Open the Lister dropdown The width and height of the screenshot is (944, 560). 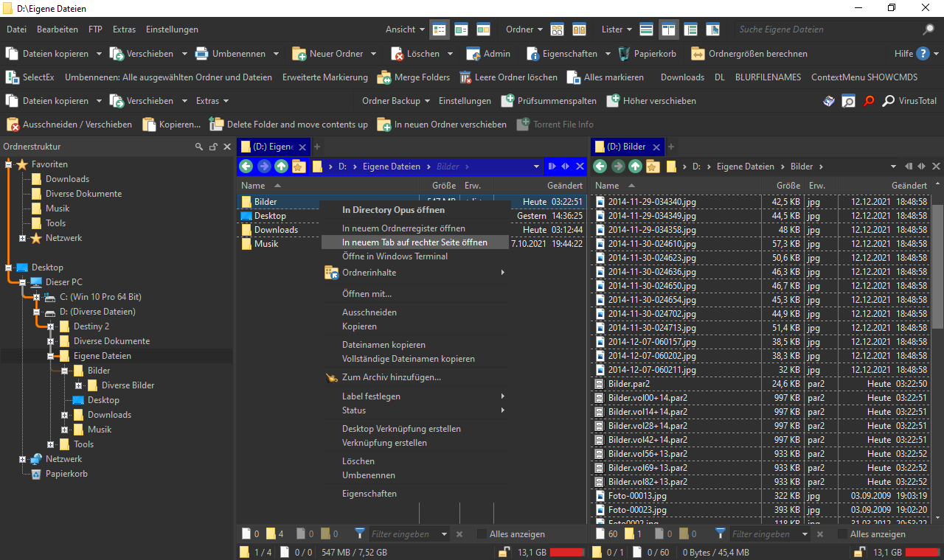pyautogui.click(x=617, y=29)
